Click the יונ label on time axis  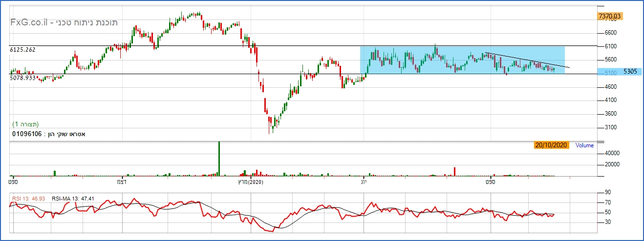364,182
